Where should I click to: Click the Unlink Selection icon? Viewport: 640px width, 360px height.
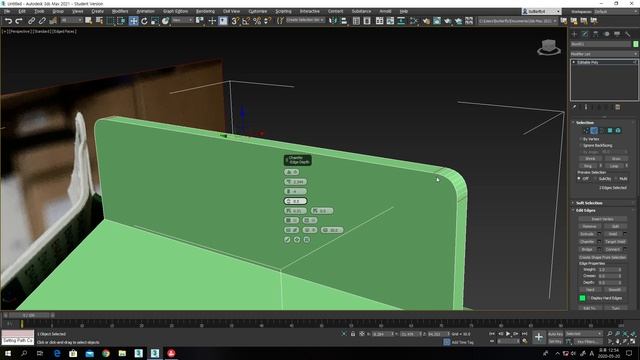click(42, 20)
